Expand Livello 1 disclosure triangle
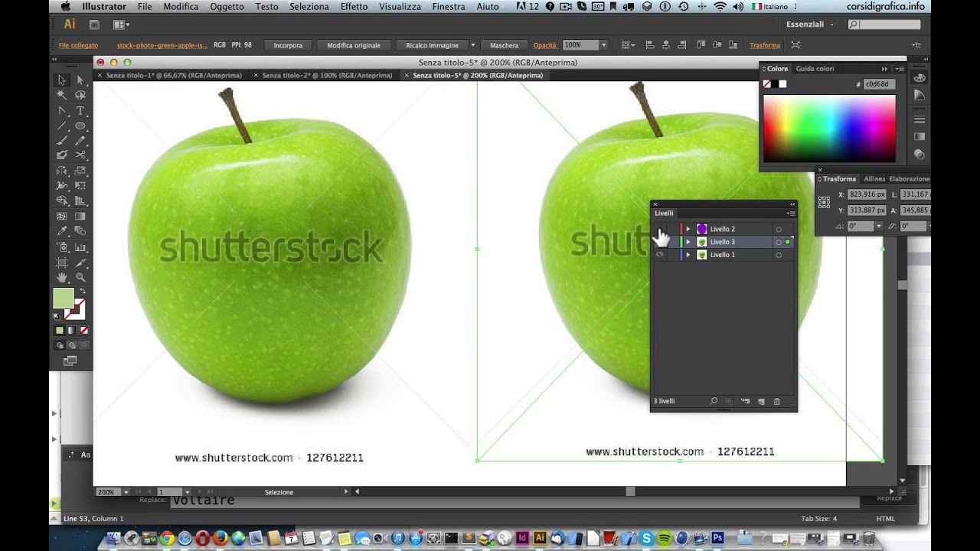Viewport: 980px width, 551px height. click(x=688, y=255)
